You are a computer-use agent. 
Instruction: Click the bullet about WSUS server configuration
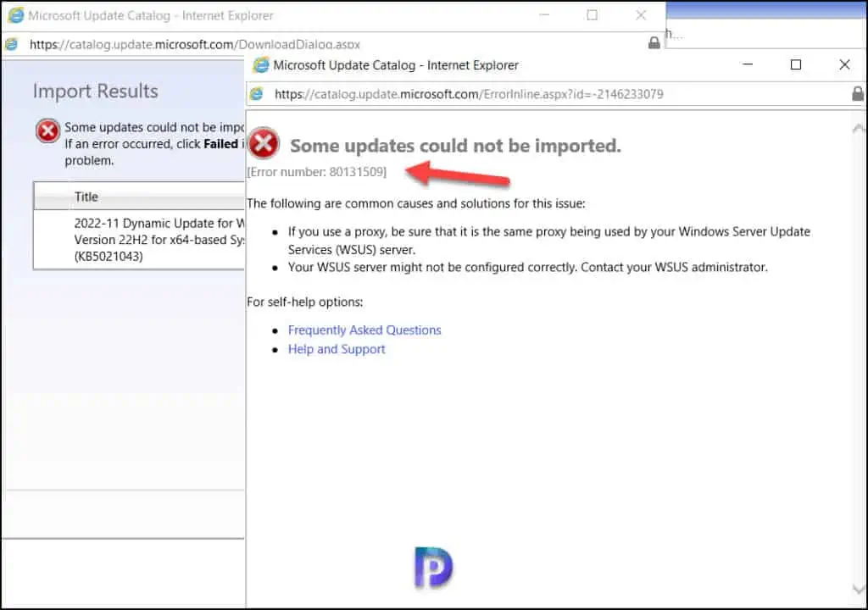click(527, 268)
